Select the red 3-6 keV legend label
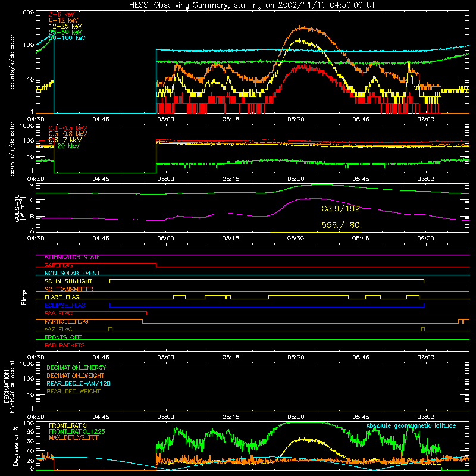Viewport: 476px width, 476px height. pyautogui.click(x=61, y=14)
